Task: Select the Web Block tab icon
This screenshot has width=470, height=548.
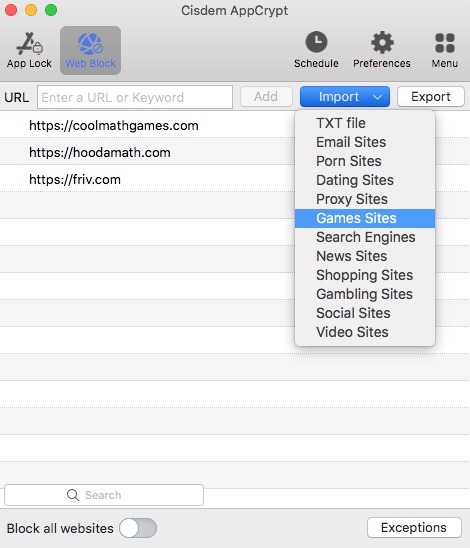Action: point(90,50)
